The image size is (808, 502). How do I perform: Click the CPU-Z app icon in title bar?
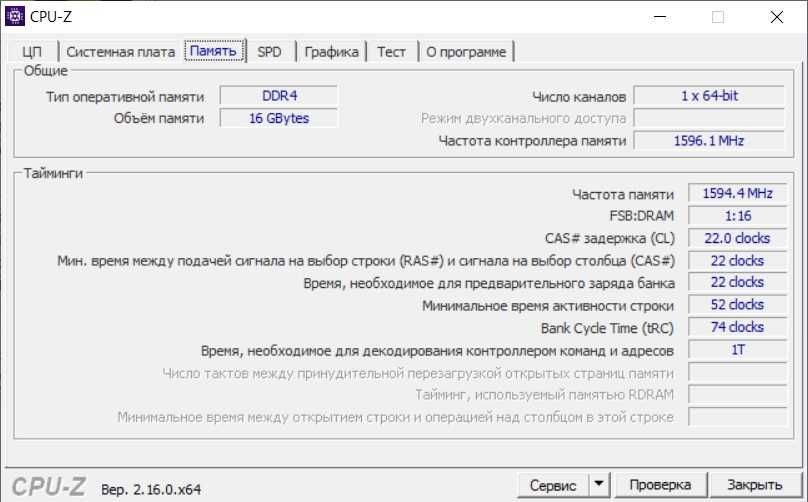point(14,16)
